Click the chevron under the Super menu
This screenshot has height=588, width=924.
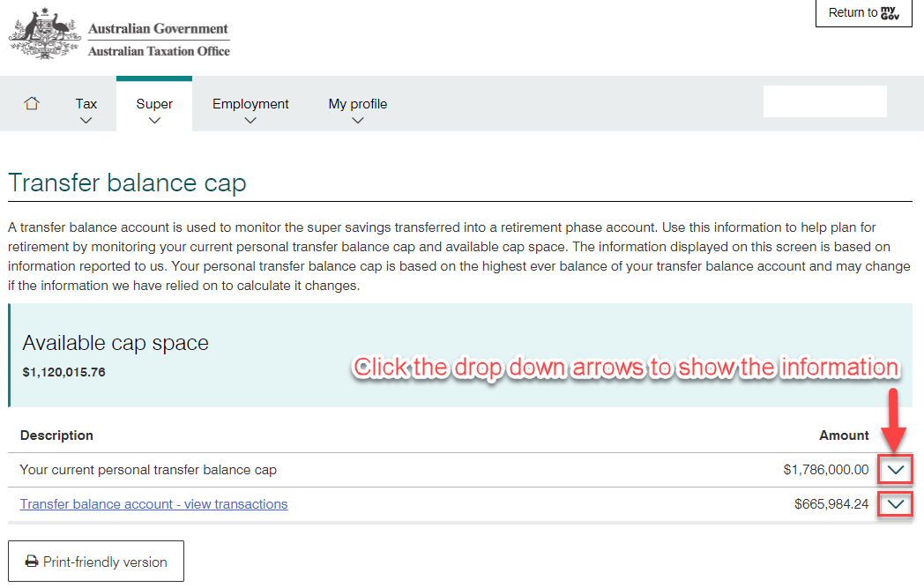pyautogui.click(x=154, y=120)
